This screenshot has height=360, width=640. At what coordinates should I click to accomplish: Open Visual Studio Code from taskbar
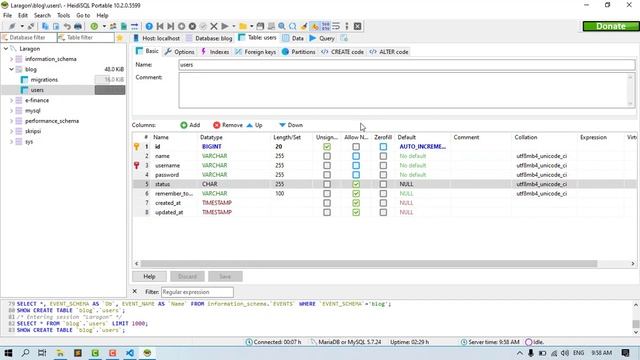coord(130,353)
